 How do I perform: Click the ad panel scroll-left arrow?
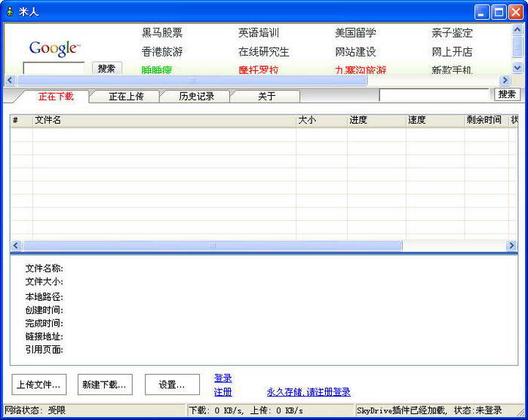coord(9,80)
